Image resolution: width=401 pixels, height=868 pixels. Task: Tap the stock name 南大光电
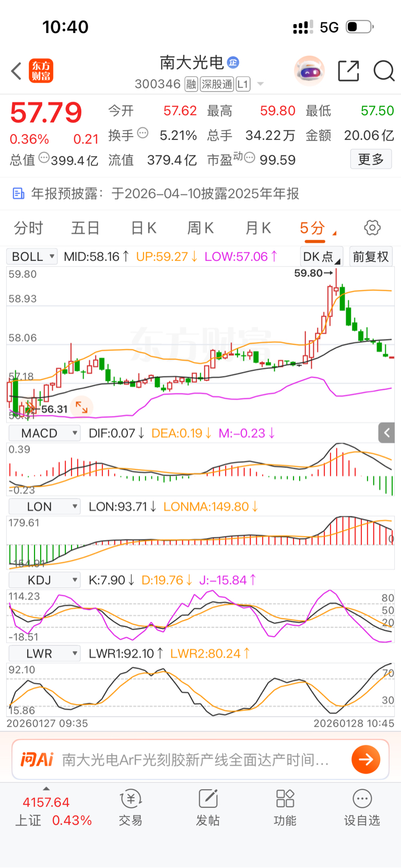[192, 63]
